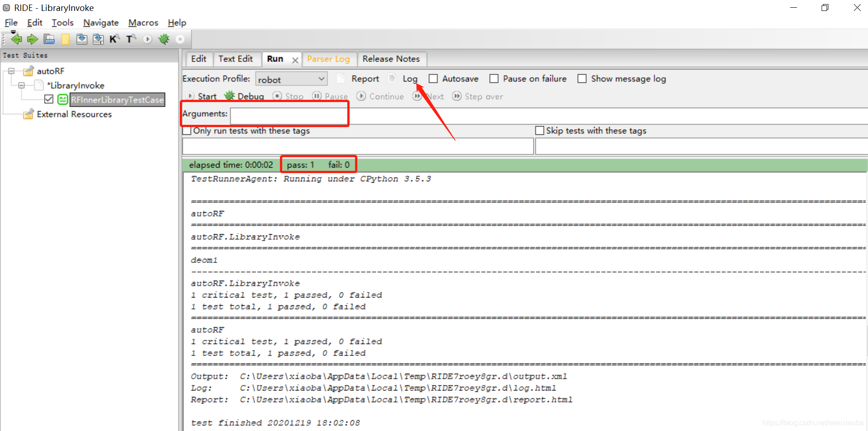Viewport: 868px width, 431px height.
Task: Open the toolbar overflow arrow
Action: point(13,32)
